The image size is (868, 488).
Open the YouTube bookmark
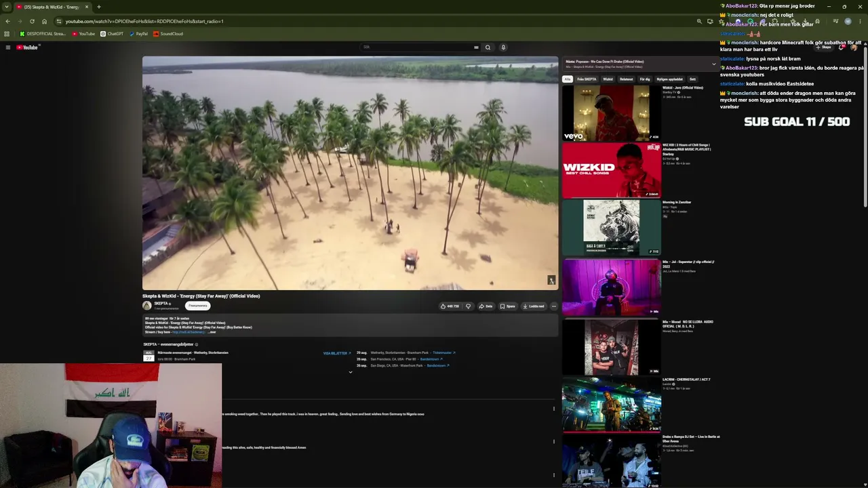[x=83, y=34]
